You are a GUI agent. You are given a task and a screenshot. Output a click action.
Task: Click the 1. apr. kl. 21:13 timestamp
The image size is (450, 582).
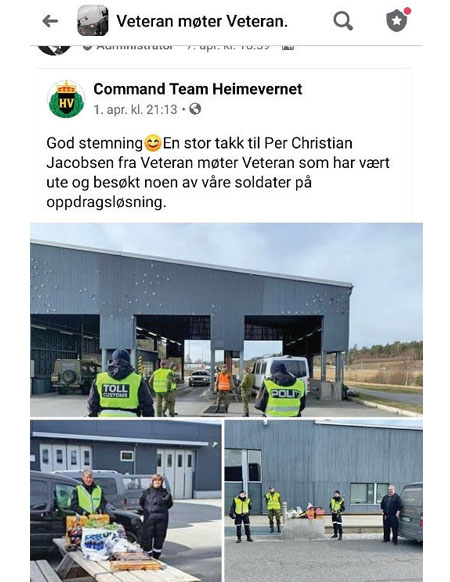pyautogui.click(x=135, y=109)
